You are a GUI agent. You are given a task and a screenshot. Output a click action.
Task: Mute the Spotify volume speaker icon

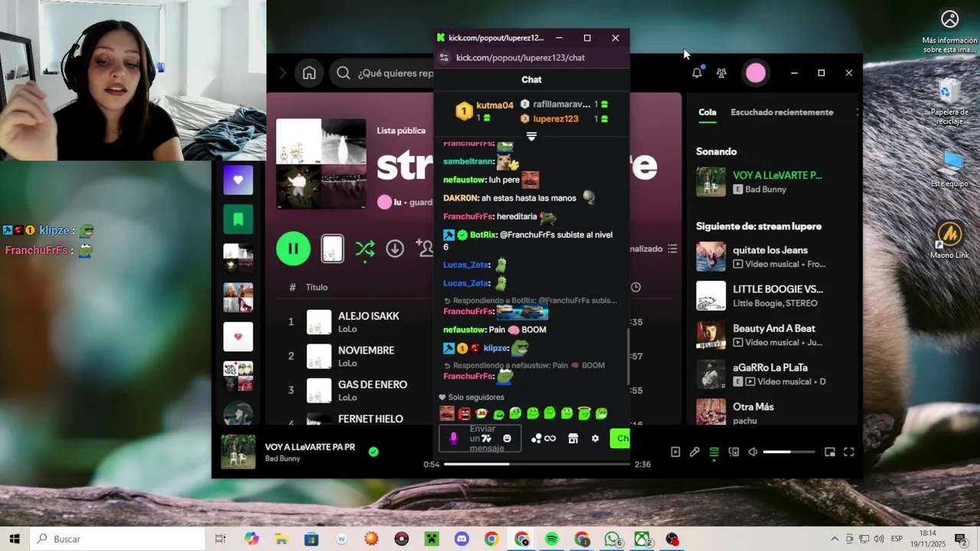pos(753,452)
